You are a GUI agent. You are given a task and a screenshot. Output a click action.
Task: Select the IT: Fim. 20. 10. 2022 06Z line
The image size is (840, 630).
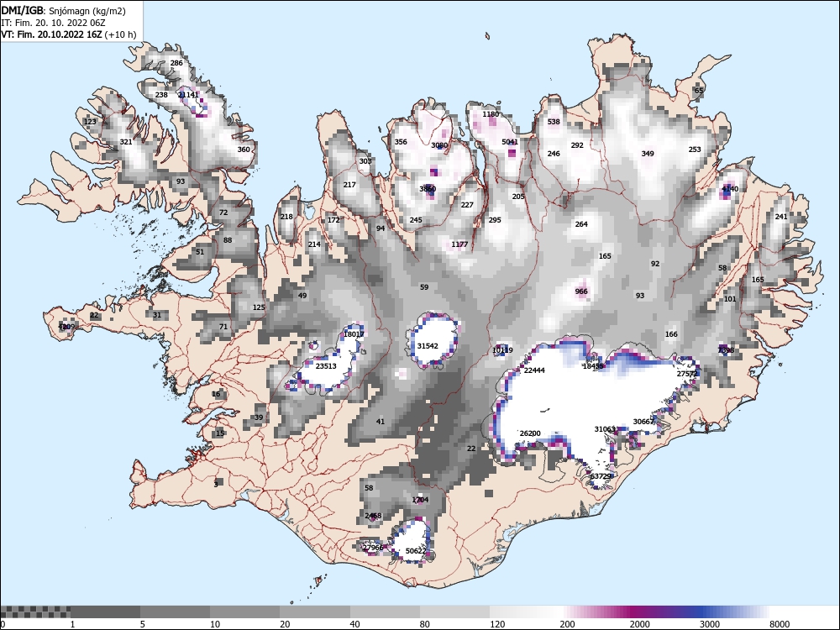tap(53, 23)
